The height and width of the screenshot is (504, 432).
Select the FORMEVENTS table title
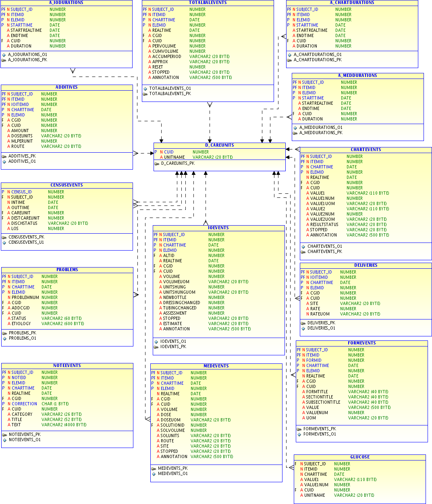(x=362, y=343)
